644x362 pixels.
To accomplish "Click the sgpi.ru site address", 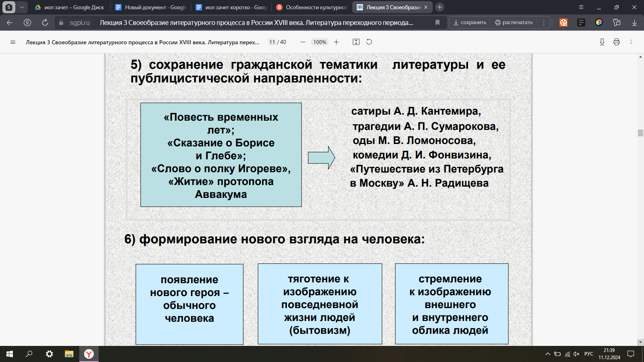I will click(80, 23).
